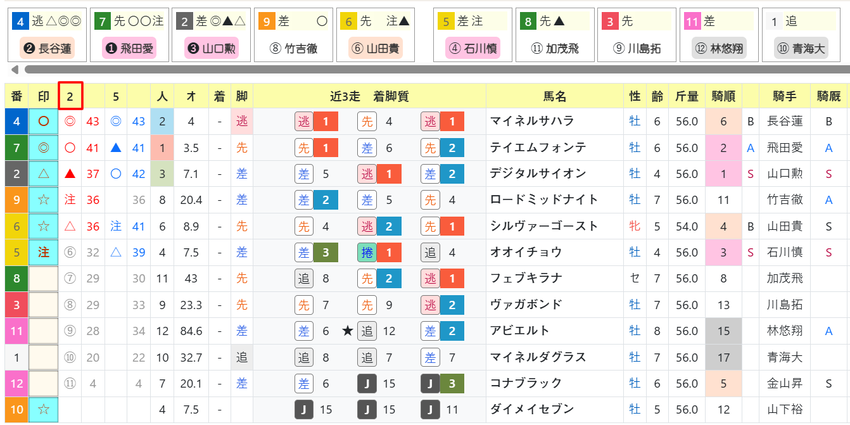Open horse オオイチョウ

[525, 252]
